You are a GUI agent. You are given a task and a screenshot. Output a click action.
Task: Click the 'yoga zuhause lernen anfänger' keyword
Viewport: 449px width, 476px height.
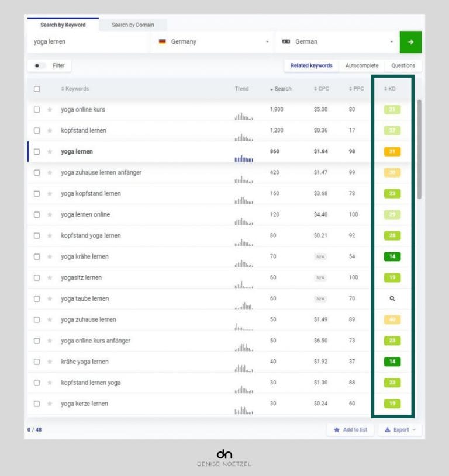(x=101, y=172)
